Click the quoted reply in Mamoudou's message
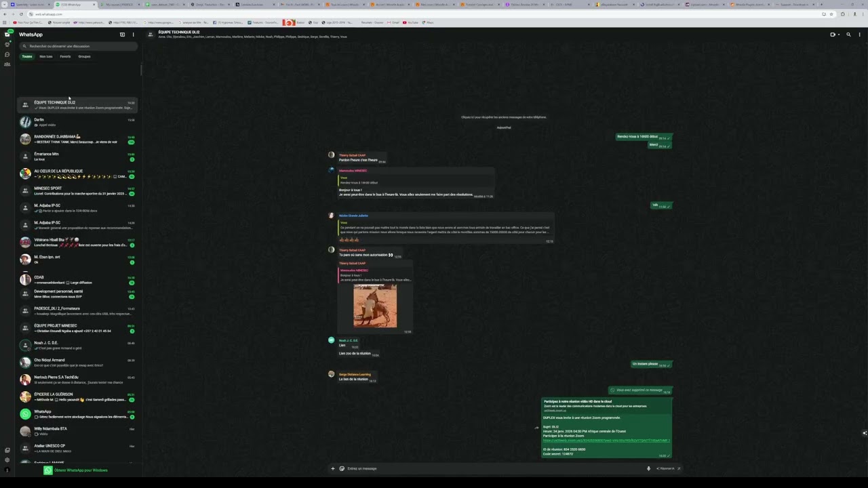 click(415, 180)
